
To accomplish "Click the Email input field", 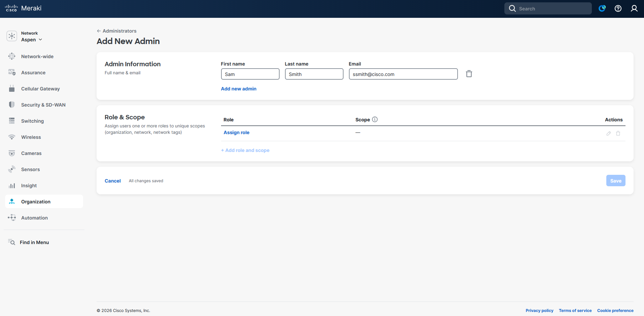I will (x=403, y=74).
